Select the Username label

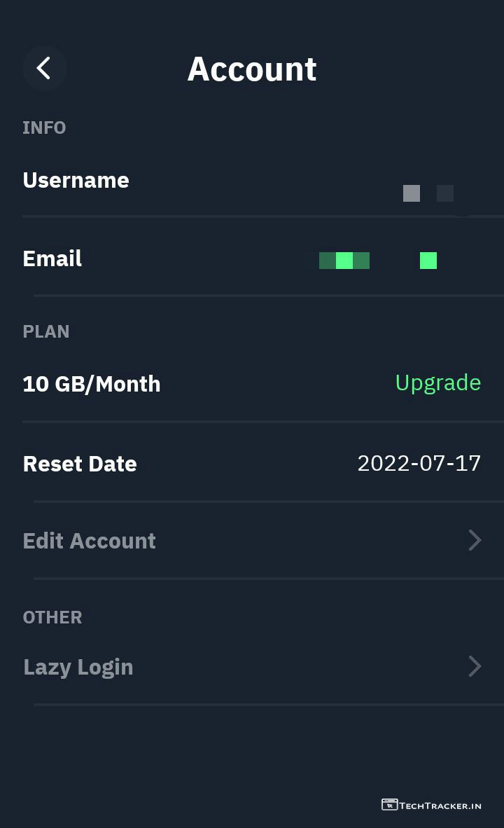(76, 180)
